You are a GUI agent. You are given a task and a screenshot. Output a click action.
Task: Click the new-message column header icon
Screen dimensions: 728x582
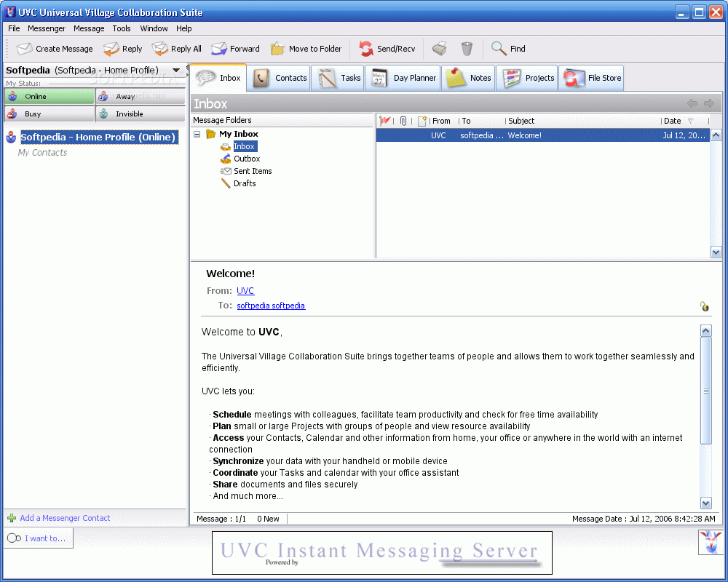point(422,121)
